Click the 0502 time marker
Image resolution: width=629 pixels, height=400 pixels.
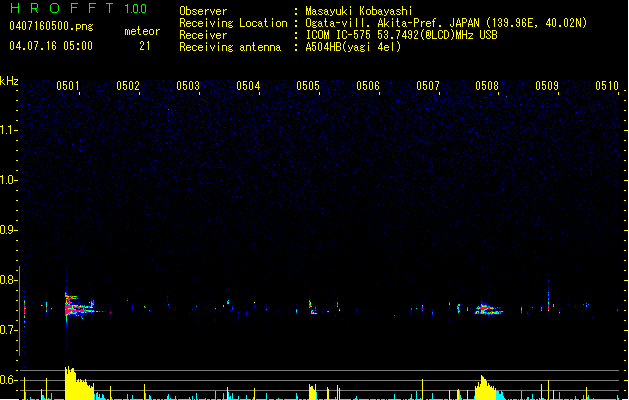click(128, 85)
